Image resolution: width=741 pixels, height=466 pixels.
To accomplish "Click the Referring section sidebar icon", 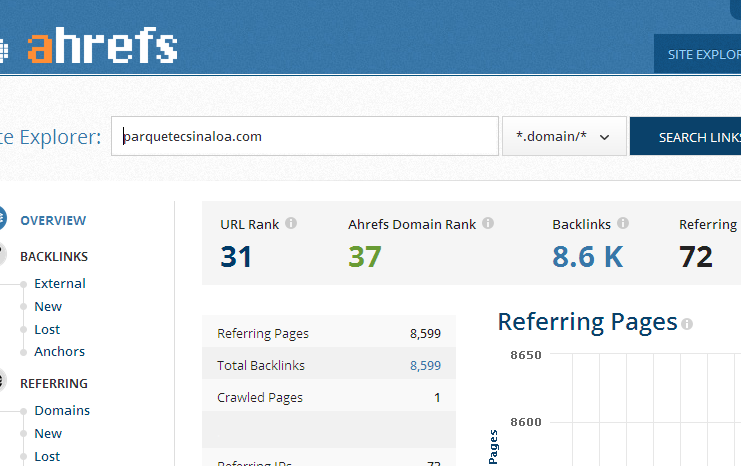I will click(2, 381).
